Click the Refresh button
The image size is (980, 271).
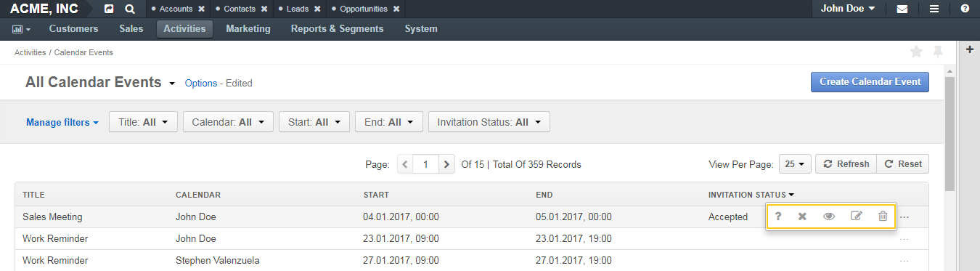pos(846,164)
